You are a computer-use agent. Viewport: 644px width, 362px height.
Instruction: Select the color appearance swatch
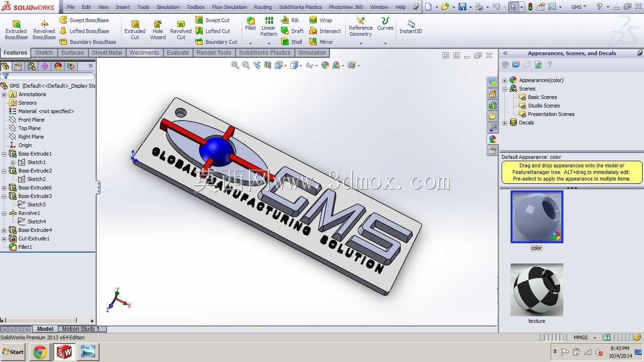coord(537,217)
